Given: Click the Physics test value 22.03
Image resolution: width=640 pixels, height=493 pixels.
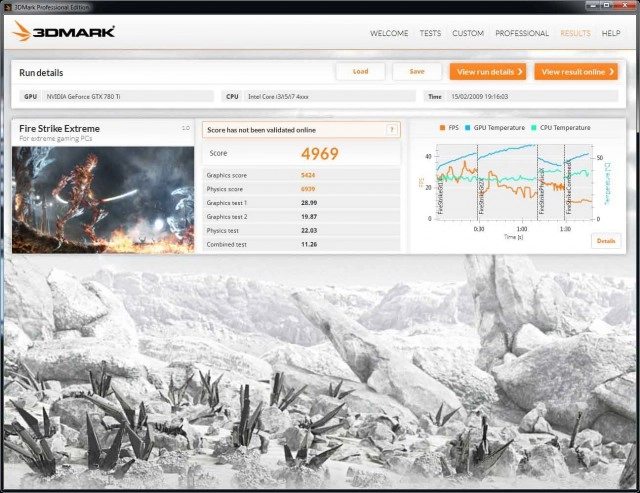Looking at the screenshot, I should (309, 231).
